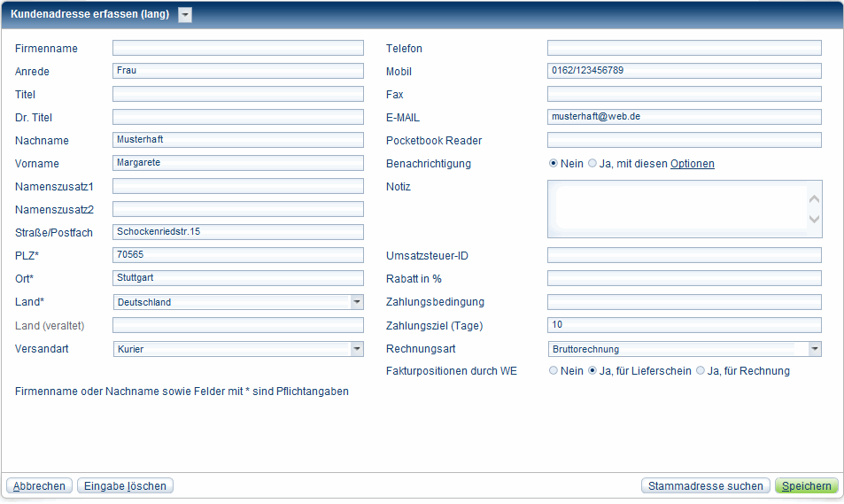Open the Versandart dropdown set to Kurier

[356, 349]
